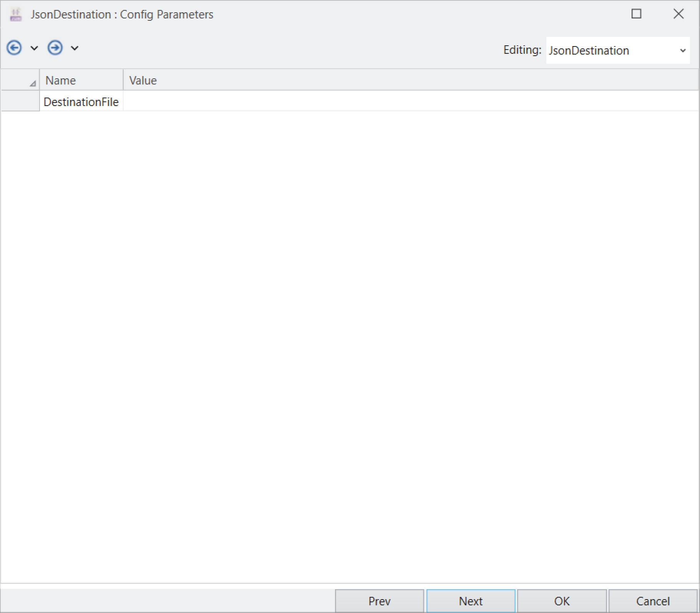
Task: Click the grid corner select-all triangle
Action: (33, 83)
